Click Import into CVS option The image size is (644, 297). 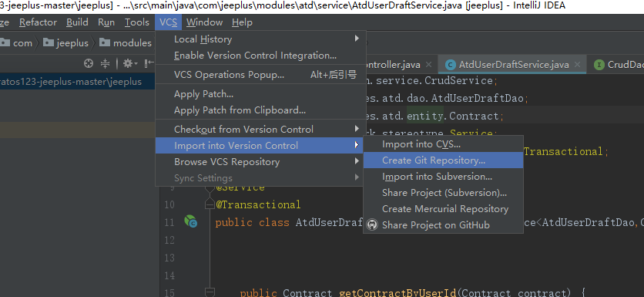click(x=443, y=144)
